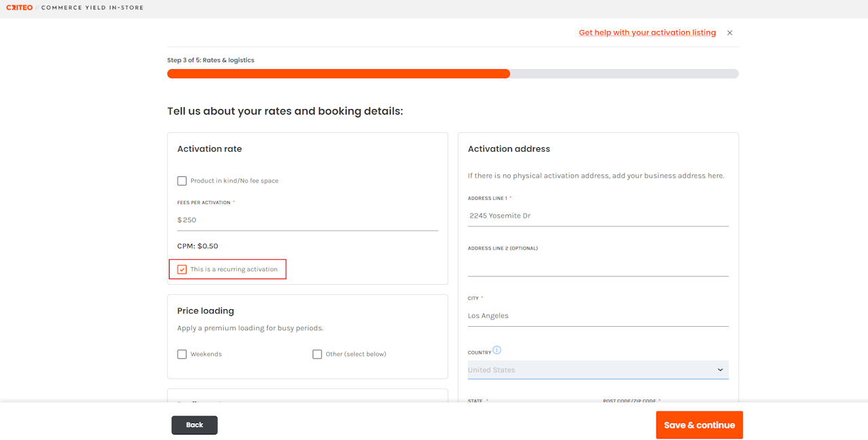868x440 pixels.
Task: Click the Step 3 of 5 label
Action: coord(211,60)
